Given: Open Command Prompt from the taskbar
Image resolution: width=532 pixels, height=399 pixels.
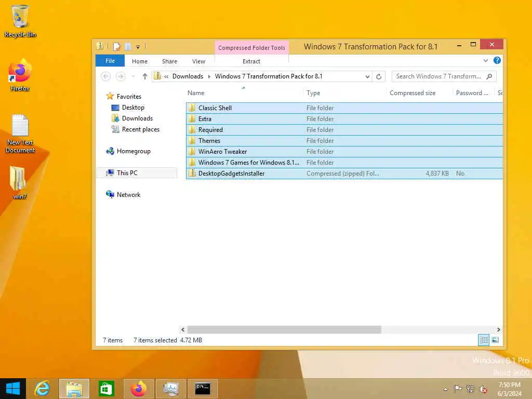Looking at the screenshot, I should [x=203, y=389].
